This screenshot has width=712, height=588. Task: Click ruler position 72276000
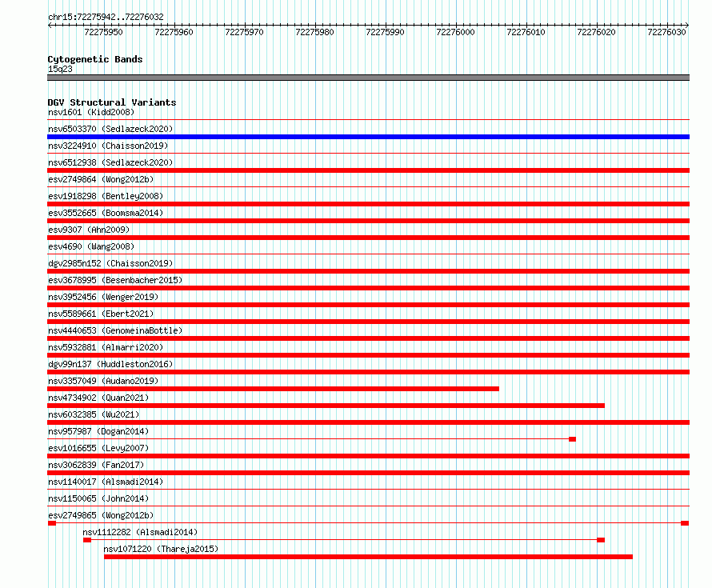455,32
